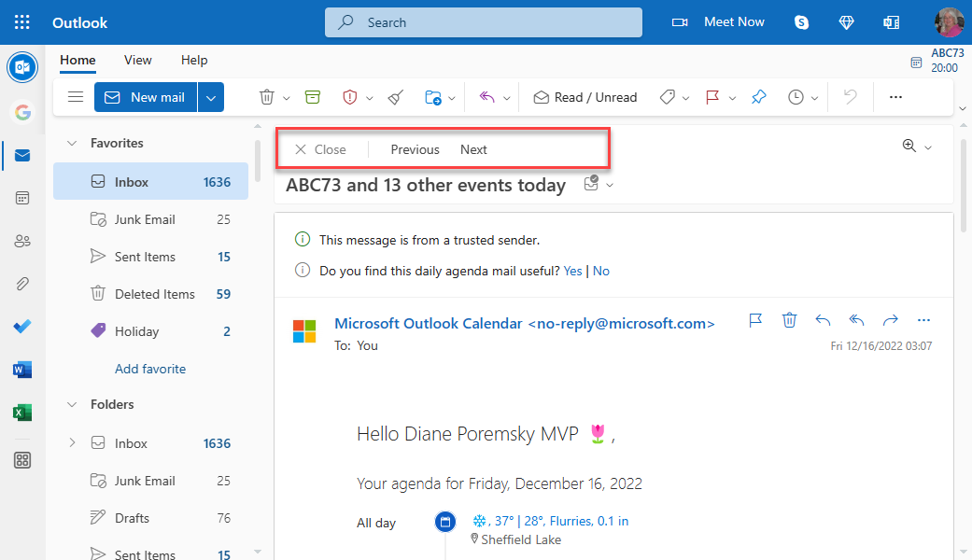This screenshot has height=560, width=972.
Task: Toggle the navigation pane hamburger
Action: pyautogui.click(x=76, y=97)
